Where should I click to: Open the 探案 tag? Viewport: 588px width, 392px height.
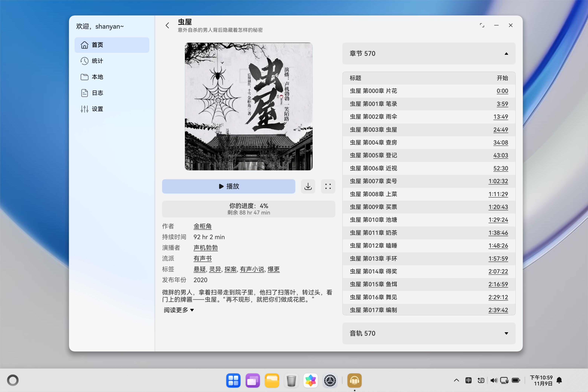tap(230, 269)
